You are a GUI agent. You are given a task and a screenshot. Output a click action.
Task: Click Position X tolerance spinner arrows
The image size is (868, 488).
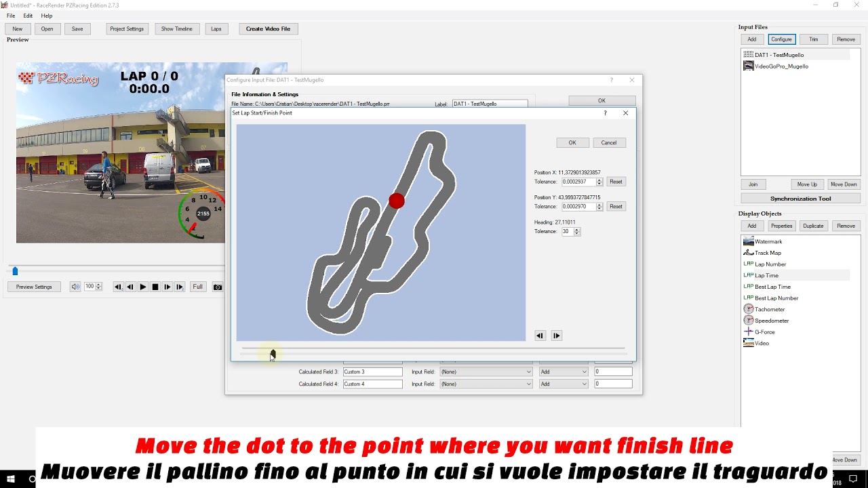[599, 182]
